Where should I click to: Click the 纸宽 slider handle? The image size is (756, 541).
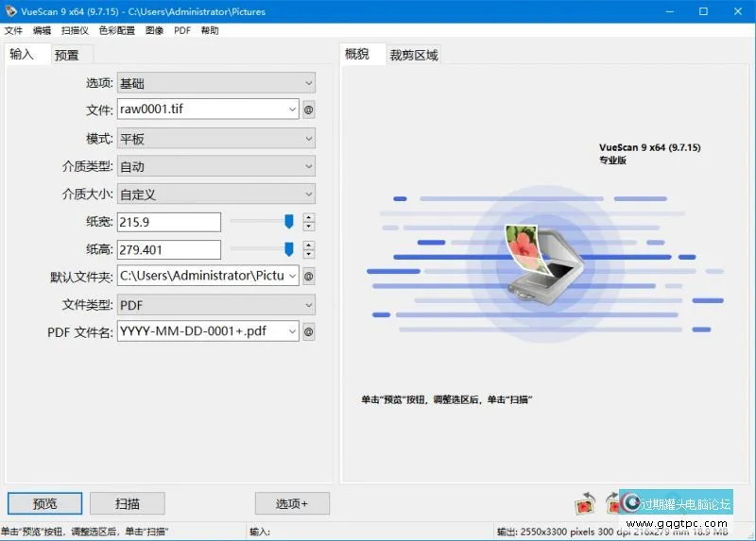289,222
